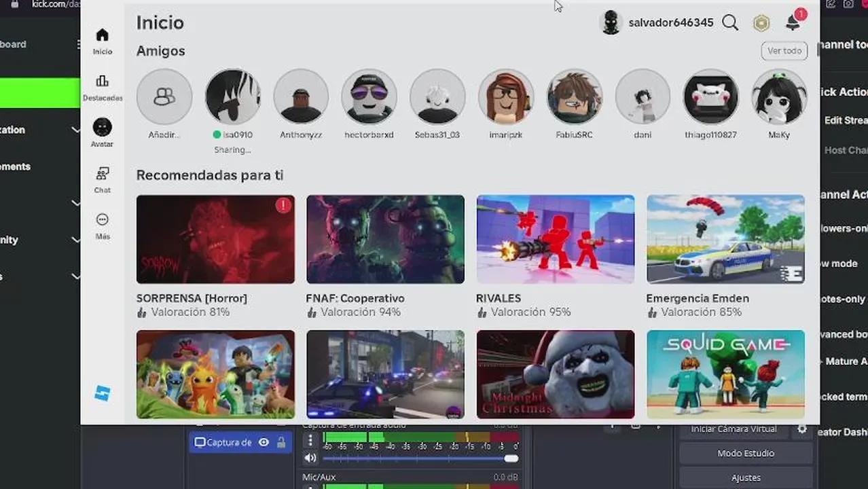Screen dimensions: 868x489
Task: Open Ajustes button in OBS
Action: [746, 477]
